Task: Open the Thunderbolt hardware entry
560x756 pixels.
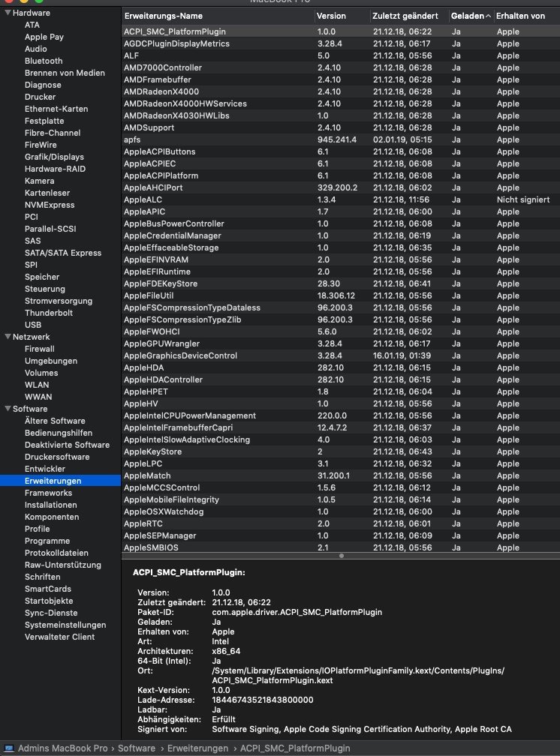Action: [48, 313]
